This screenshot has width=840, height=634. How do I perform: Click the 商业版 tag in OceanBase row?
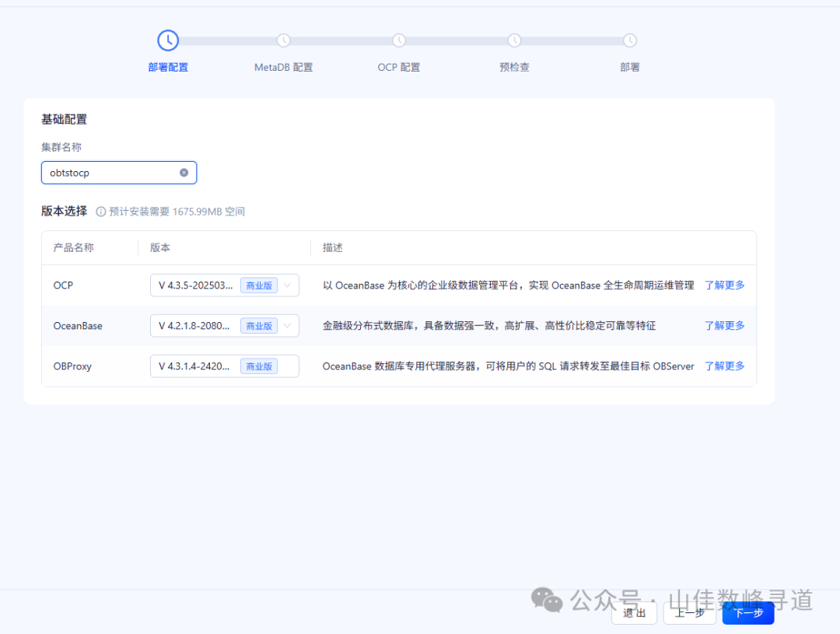(259, 326)
